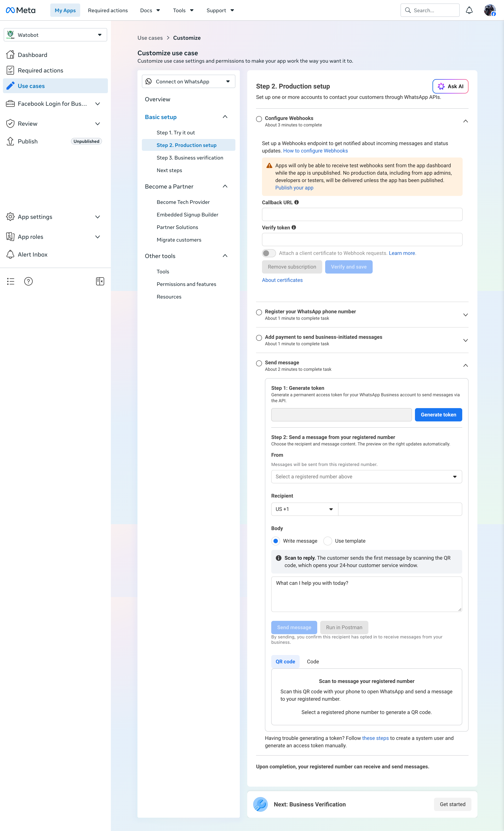Click Get started for Business Verification
The width and height of the screenshot is (504, 831).
coord(452,804)
